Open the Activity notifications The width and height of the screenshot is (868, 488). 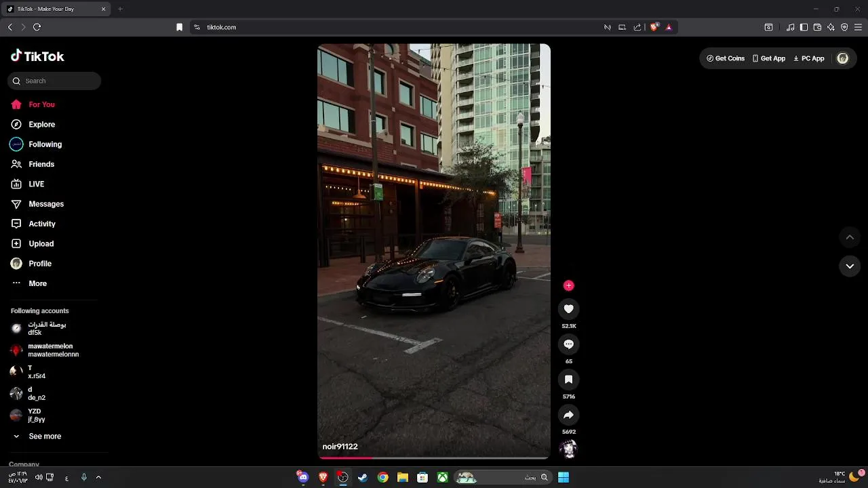(x=33, y=224)
